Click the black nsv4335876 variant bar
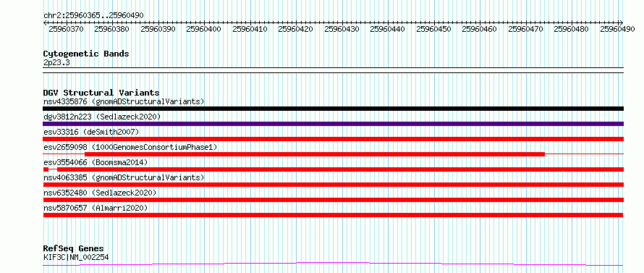This screenshot has width=644, height=273. (x=333, y=109)
